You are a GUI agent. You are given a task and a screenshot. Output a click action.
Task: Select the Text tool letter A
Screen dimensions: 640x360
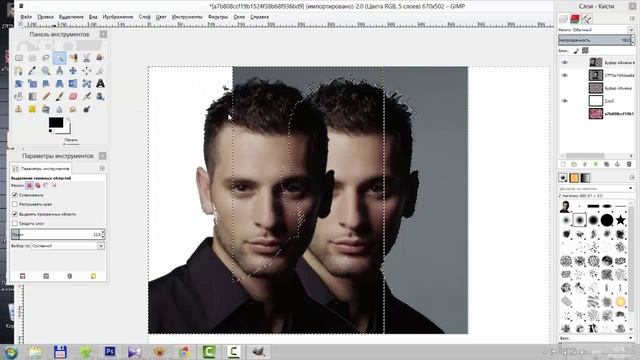pyautogui.click(x=100, y=84)
